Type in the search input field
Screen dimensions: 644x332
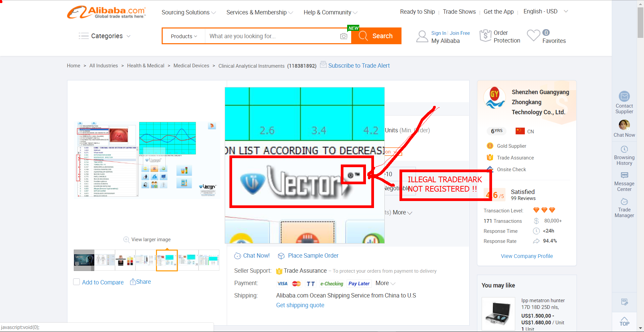coord(272,36)
